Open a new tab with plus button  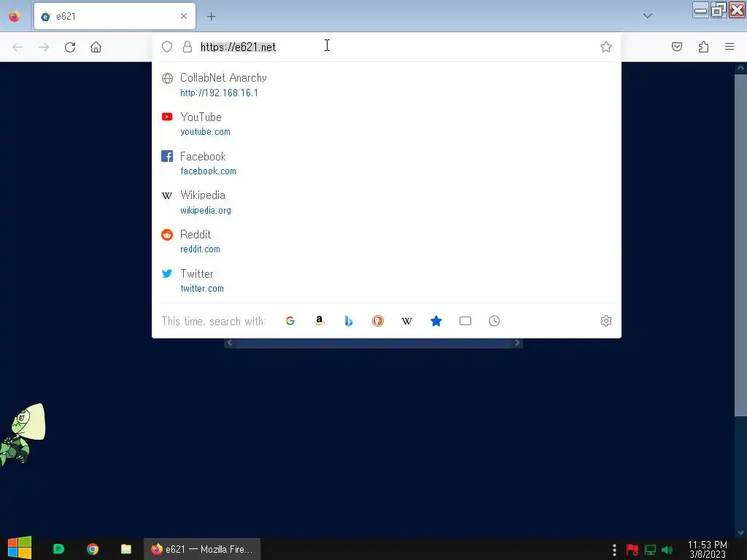[211, 17]
